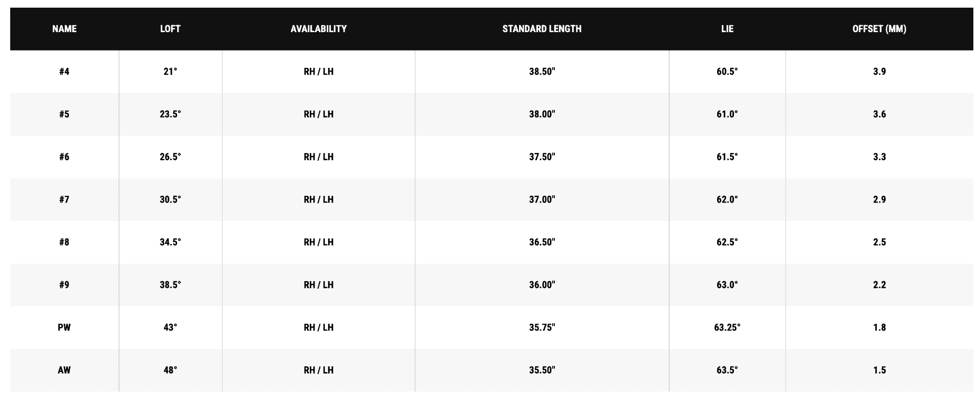Select the #9 iron name cell
Viewport: 980px width, 400px height.
(64, 285)
